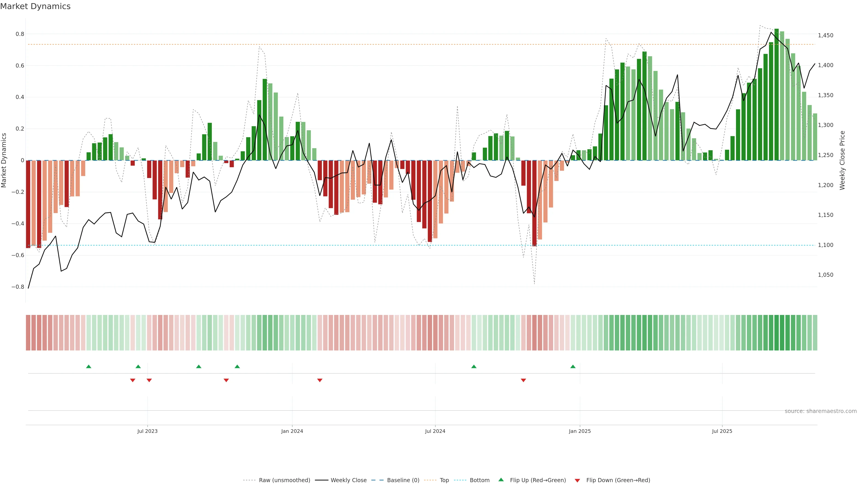Hide the Top threshold via legend
The height and width of the screenshot is (488, 868).
click(444, 480)
